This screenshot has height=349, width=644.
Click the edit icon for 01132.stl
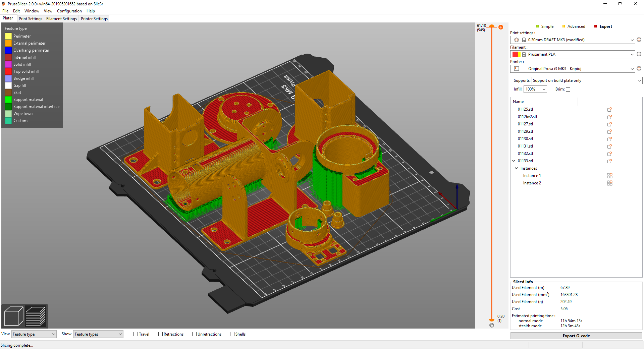(609, 154)
